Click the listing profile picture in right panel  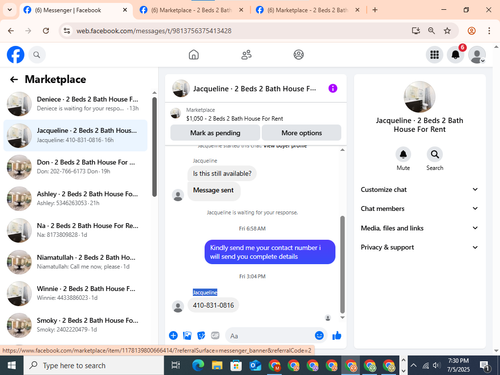(419, 97)
